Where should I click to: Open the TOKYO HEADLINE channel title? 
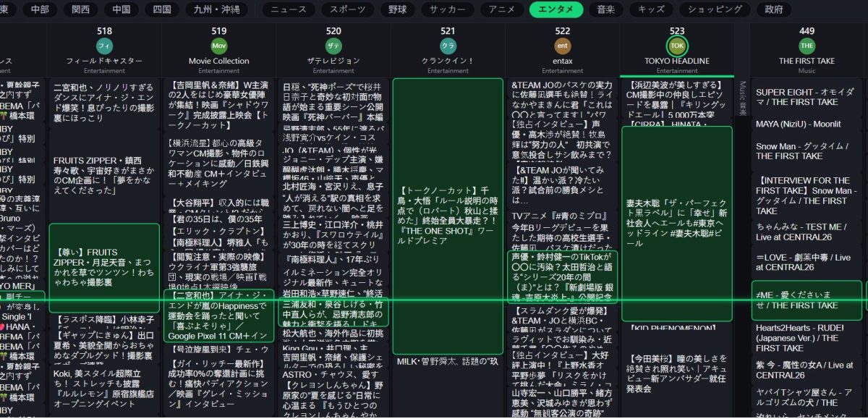(677, 62)
